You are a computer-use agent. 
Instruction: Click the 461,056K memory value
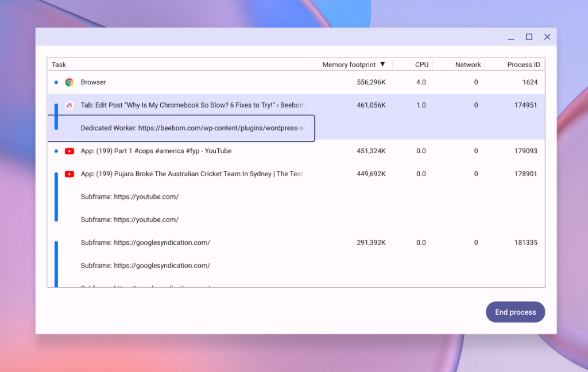[x=371, y=105]
